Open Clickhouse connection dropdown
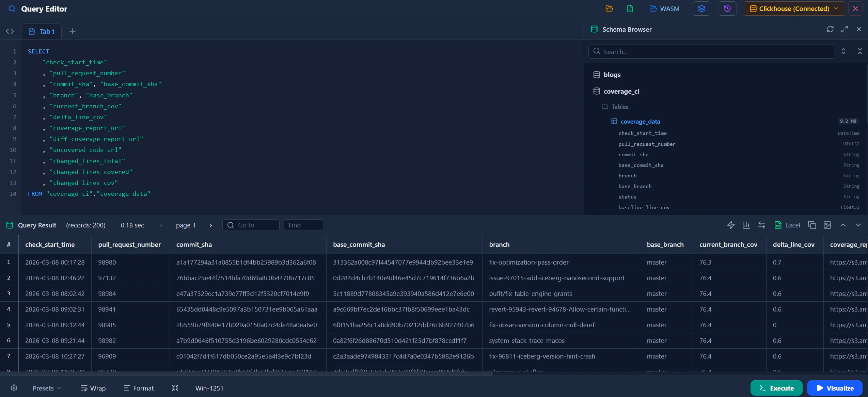 (x=794, y=9)
